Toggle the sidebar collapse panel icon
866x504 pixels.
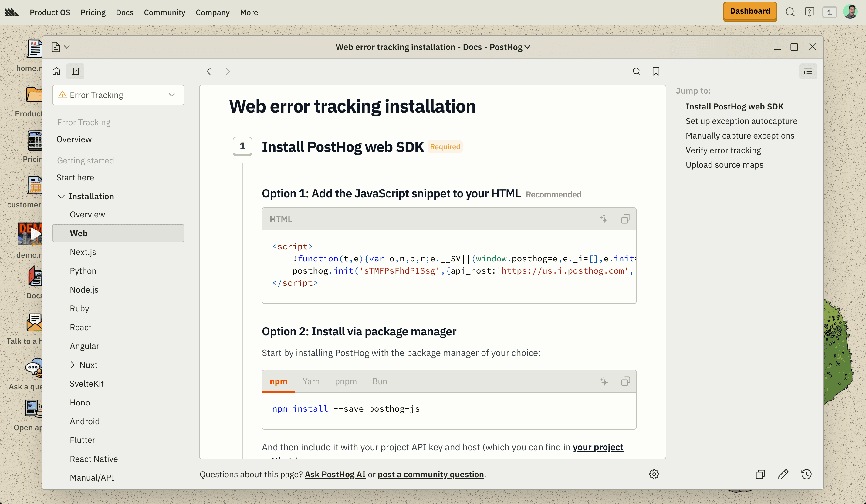coord(75,71)
